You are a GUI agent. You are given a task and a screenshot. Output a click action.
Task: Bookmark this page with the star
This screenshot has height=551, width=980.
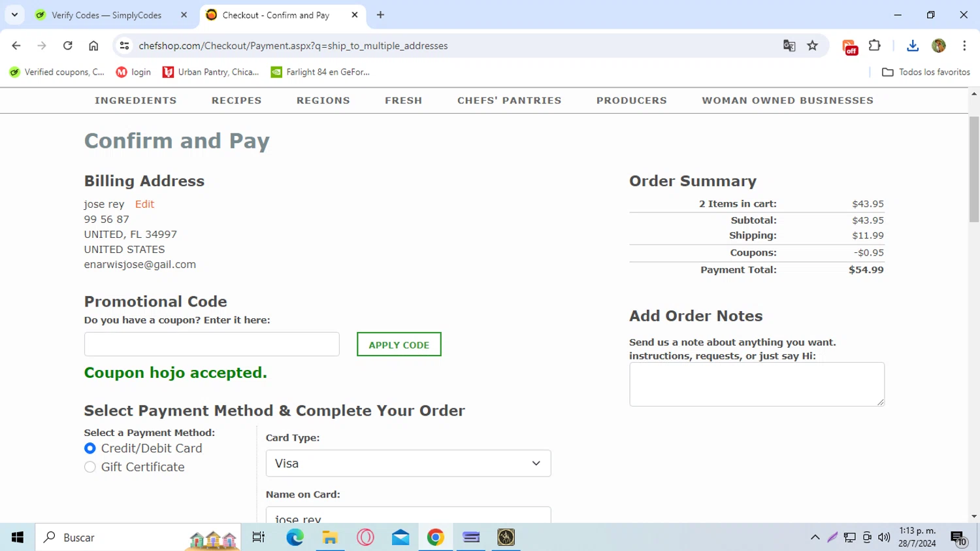click(x=813, y=46)
